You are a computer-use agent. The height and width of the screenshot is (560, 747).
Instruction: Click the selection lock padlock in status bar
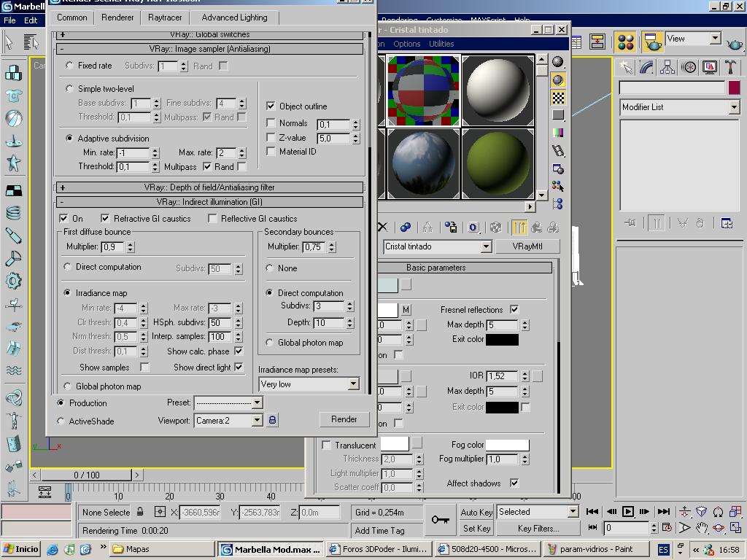(140, 512)
